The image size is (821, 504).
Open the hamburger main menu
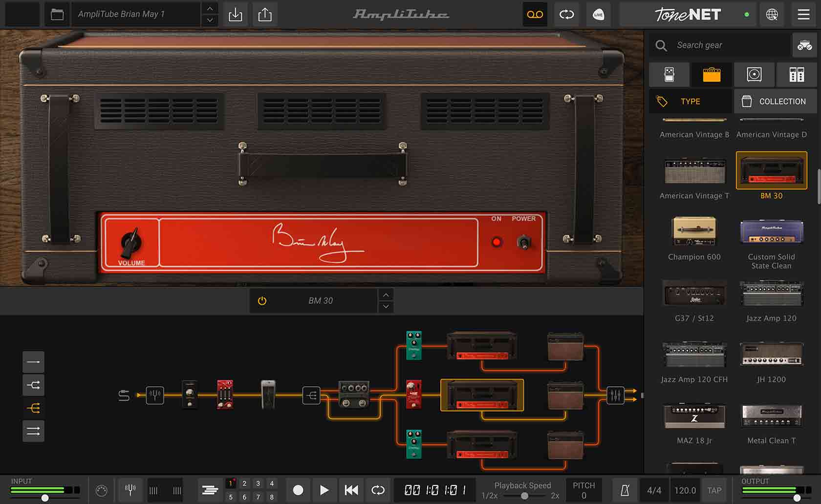(803, 14)
